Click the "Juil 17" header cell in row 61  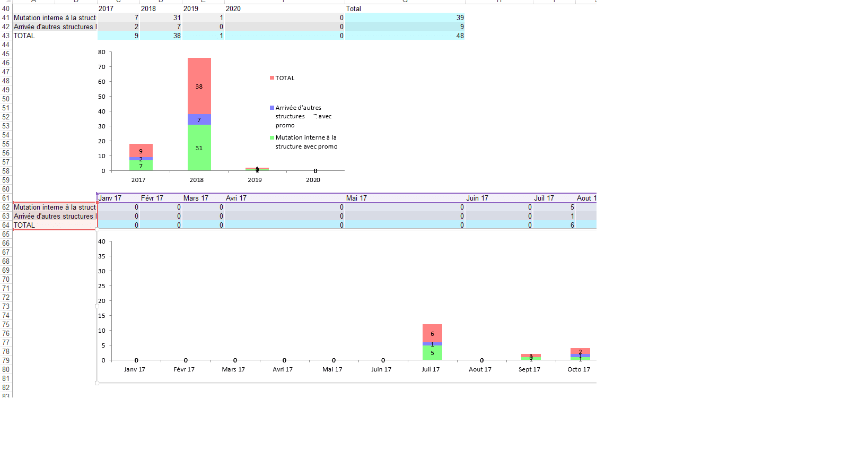pos(543,198)
